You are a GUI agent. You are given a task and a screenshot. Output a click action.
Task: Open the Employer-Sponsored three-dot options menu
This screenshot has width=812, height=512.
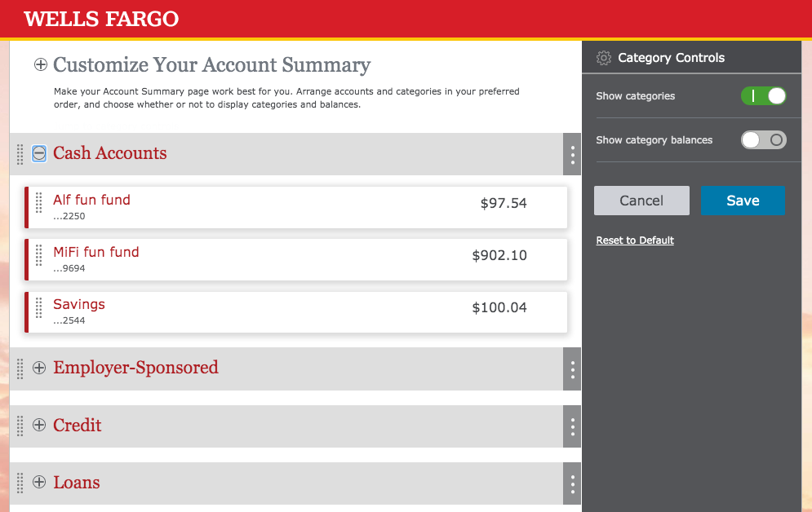(572, 369)
